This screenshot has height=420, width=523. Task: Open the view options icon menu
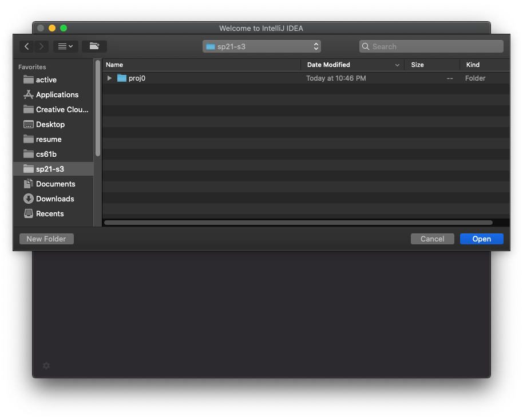(65, 46)
